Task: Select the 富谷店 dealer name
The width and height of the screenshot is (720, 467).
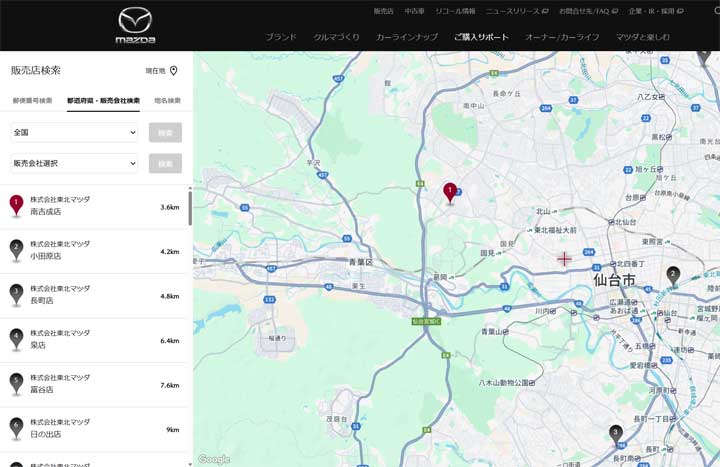Action: [42, 390]
